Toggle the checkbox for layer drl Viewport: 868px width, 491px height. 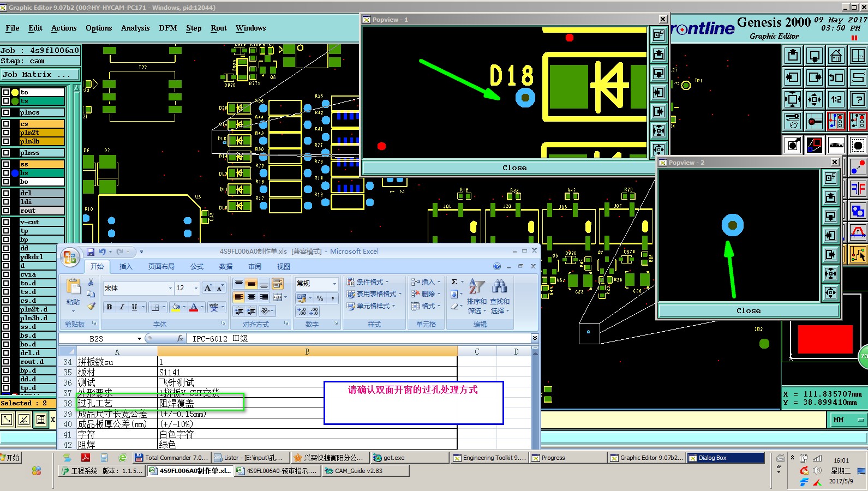point(6,193)
